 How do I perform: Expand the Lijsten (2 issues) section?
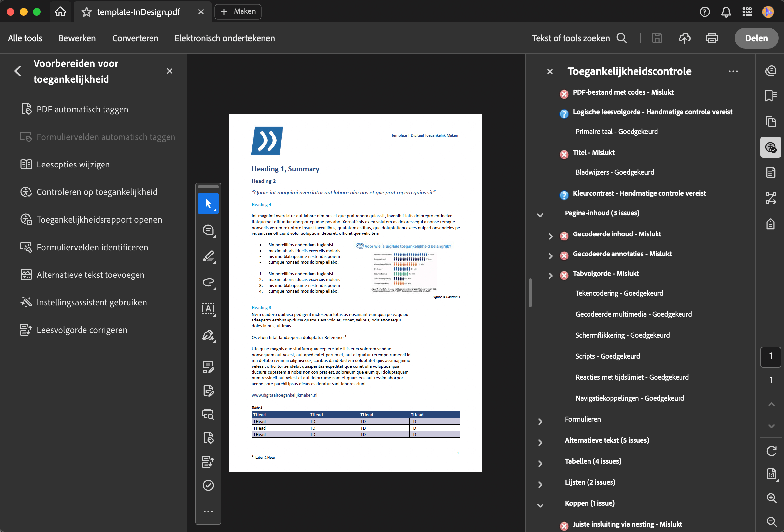pyautogui.click(x=540, y=484)
